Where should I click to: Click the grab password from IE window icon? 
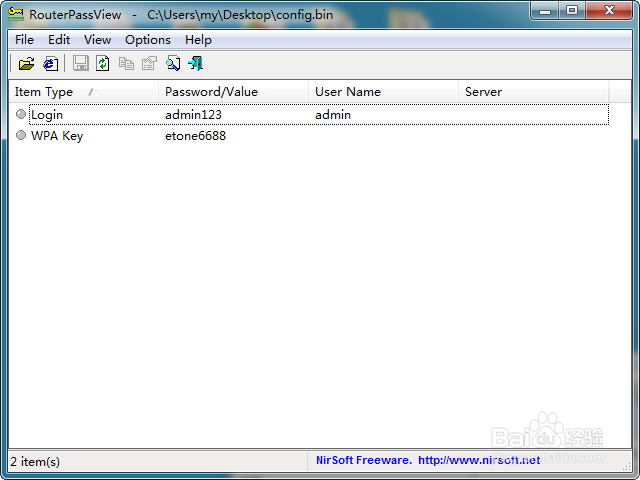[51, 64]
